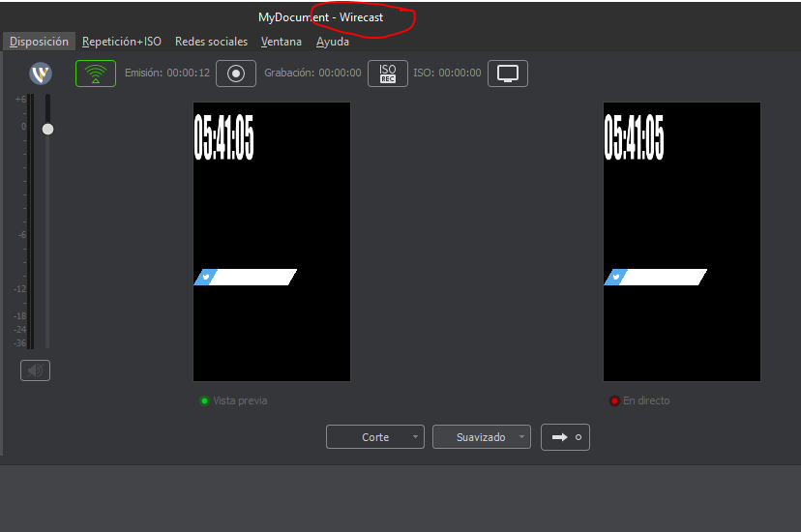Select the Suavizado transition button
Viewport: 801px width, 532px height.
481,437
